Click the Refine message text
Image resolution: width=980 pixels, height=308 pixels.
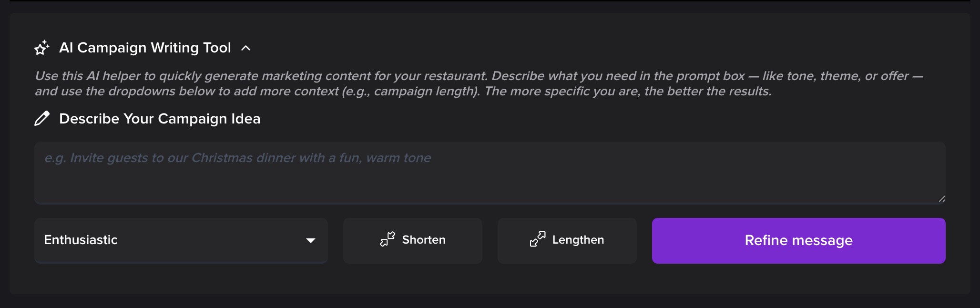[798, 240]
